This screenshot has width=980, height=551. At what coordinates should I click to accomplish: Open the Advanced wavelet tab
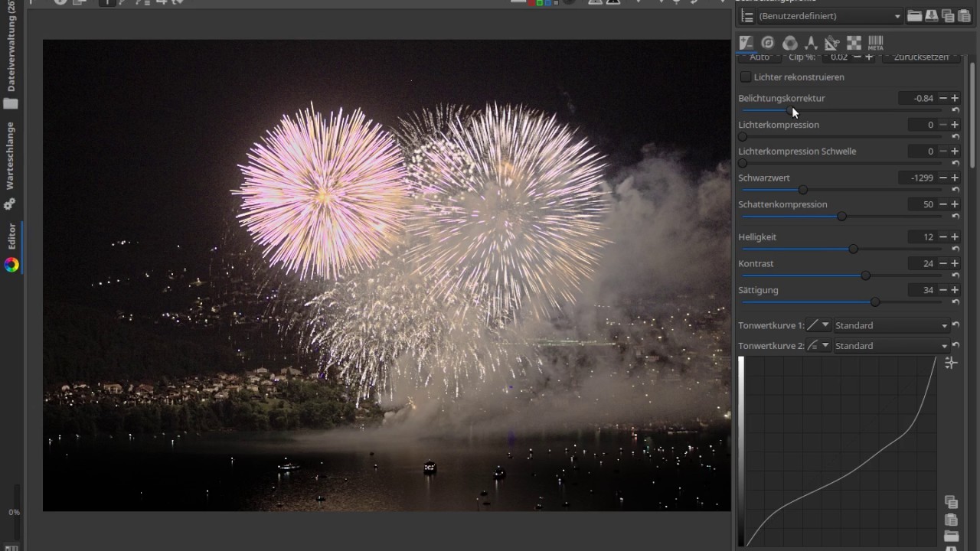[811, 43]
